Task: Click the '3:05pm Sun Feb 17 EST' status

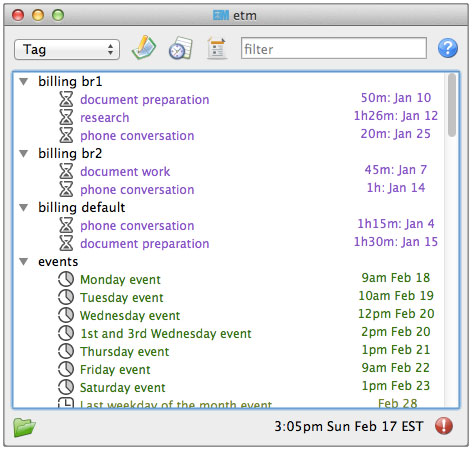Action: click(349, 427)
